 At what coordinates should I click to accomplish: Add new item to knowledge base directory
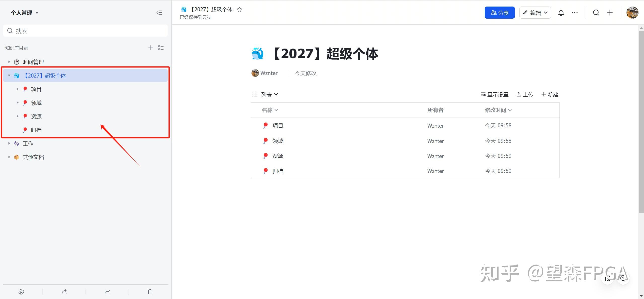[150, 48]
